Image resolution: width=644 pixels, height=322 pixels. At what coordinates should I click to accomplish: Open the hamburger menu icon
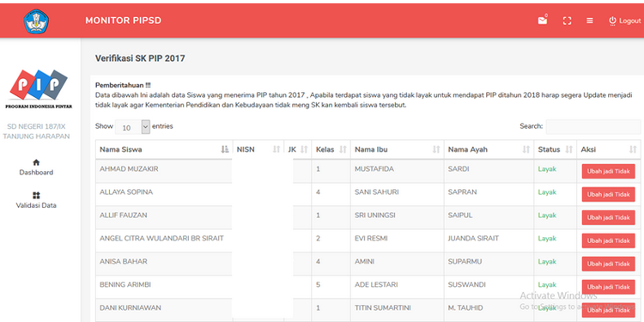pos(590,21)
